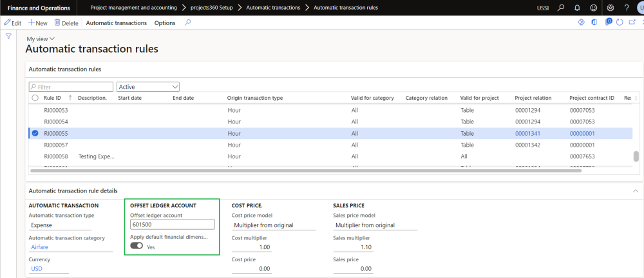Toggle Apply default financial dimensions switch
644x278 pixels.
click(137, 246)
